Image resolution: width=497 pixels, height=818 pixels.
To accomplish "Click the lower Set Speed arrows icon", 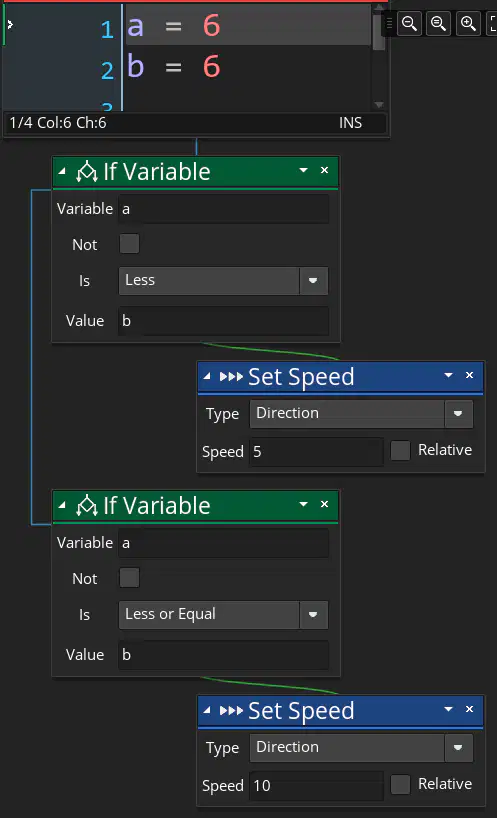I will click(x=231, y=711).
